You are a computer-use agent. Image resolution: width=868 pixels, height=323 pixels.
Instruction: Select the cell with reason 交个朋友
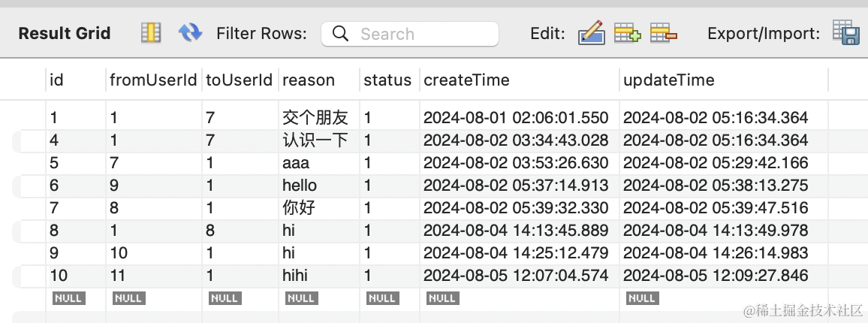coord(319,117)
